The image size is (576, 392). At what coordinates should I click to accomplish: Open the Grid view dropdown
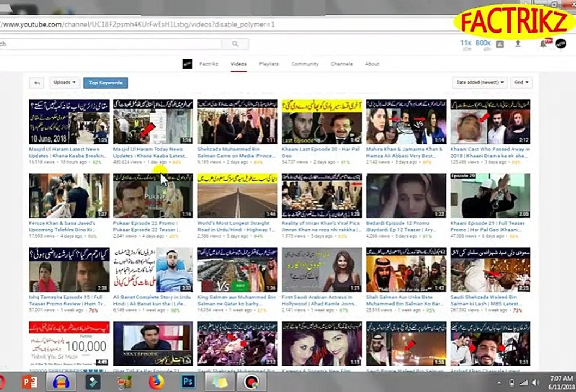[522, 82]
